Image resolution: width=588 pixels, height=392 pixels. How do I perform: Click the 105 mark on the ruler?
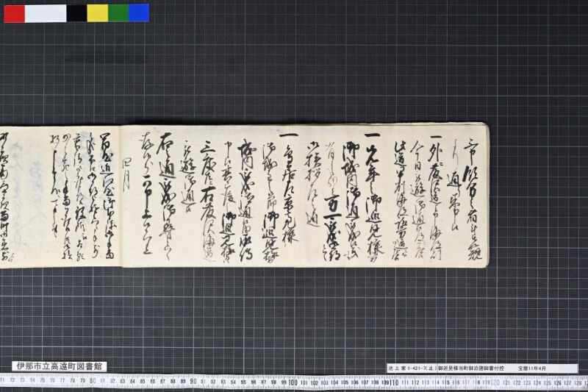tap(343, 383)
